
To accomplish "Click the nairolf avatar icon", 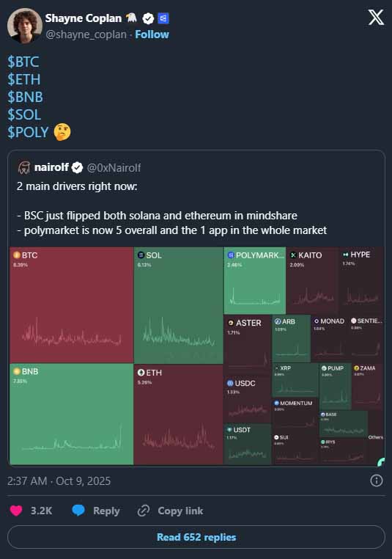I will pyautogui.click(x=24, y=167).
